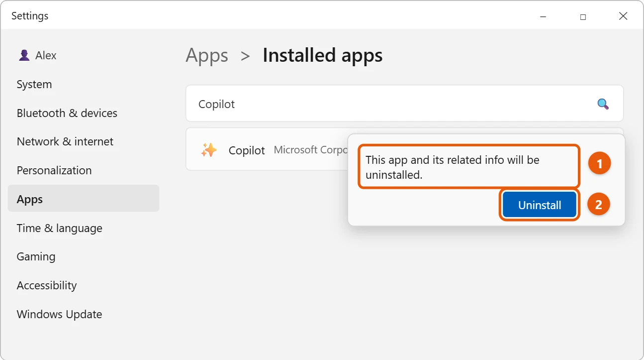
Task: Click the uninstall confirmation message text
Action: pos(453,167)
